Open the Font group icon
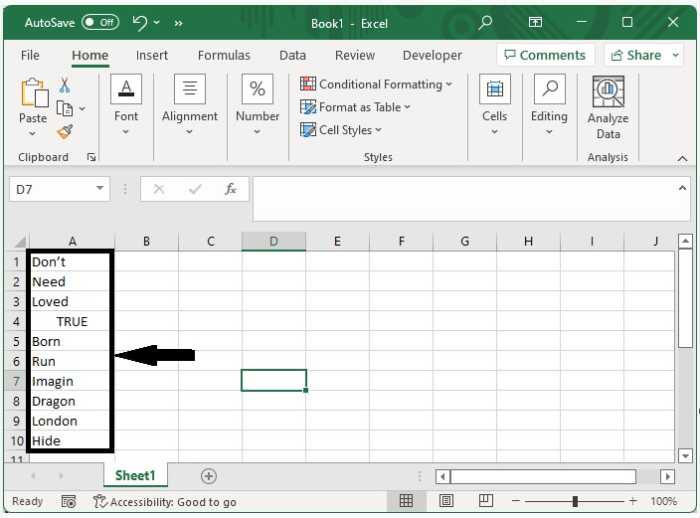Screen dimensions: 700x518 tap(126, 89)
